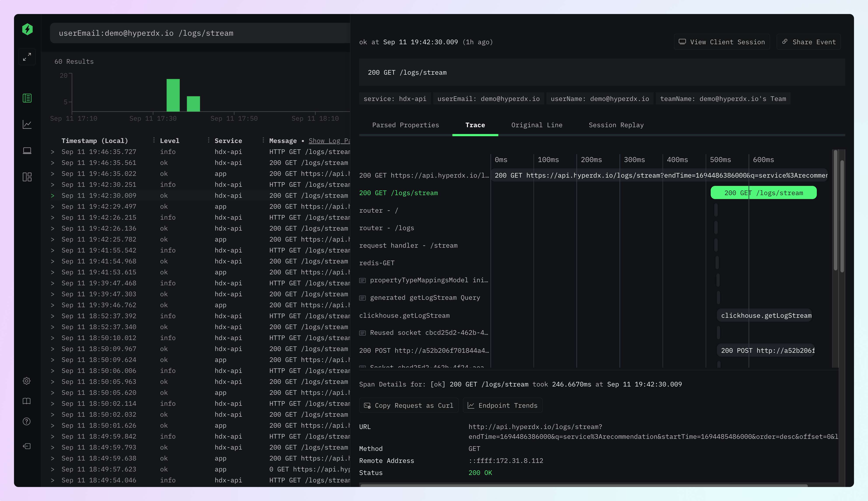This screenshot has width=868, height=501.
Task: Open the Dashboards sidebar icon
Action: [27, 177]
